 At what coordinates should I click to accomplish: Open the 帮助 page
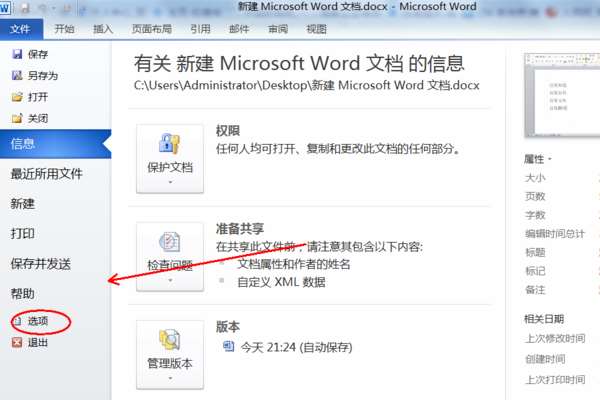pyautogui.click(x=23, y=294)
